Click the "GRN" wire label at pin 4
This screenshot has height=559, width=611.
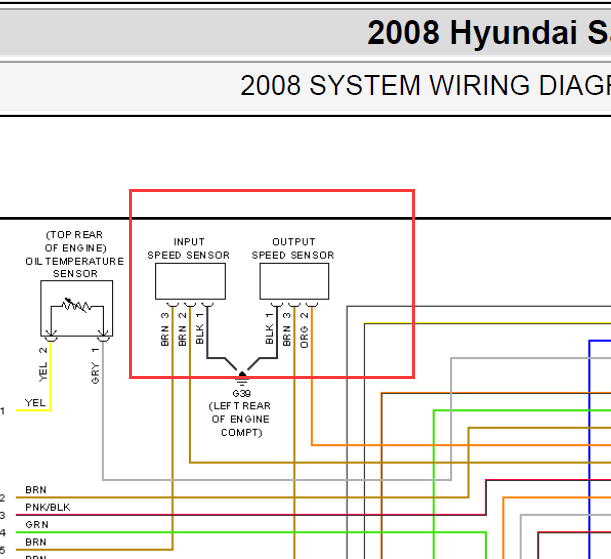[x=37, y=525]
